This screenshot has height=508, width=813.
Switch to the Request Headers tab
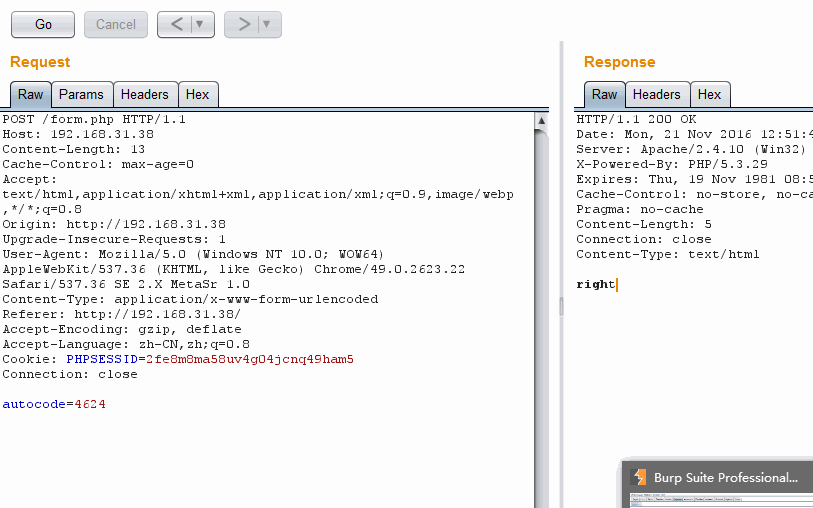pyautogui.click(x=145, y=94)
